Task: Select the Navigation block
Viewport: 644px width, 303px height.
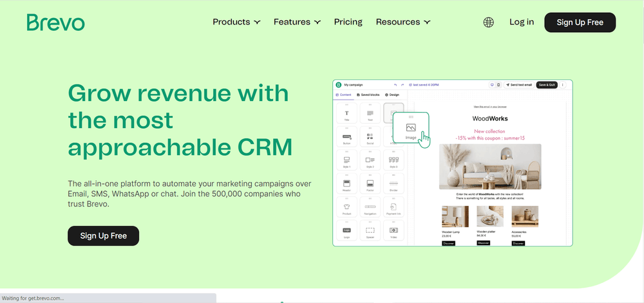Action: 370,207
